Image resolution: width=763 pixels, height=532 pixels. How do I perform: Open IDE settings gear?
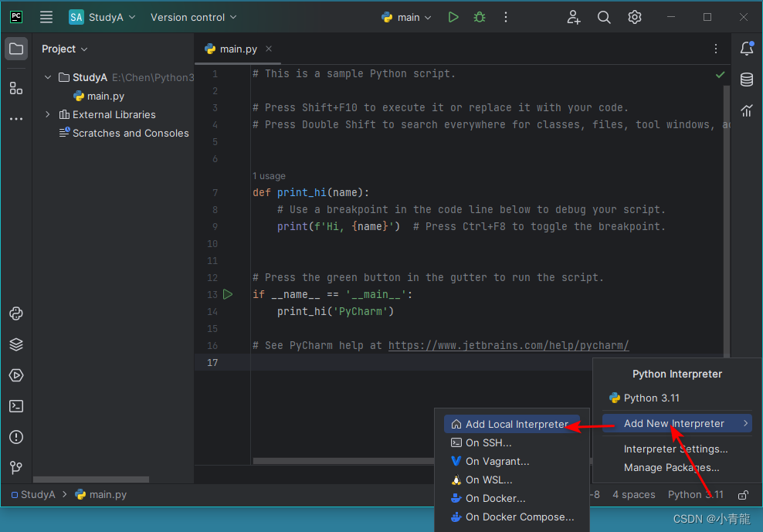pos(635,17)
